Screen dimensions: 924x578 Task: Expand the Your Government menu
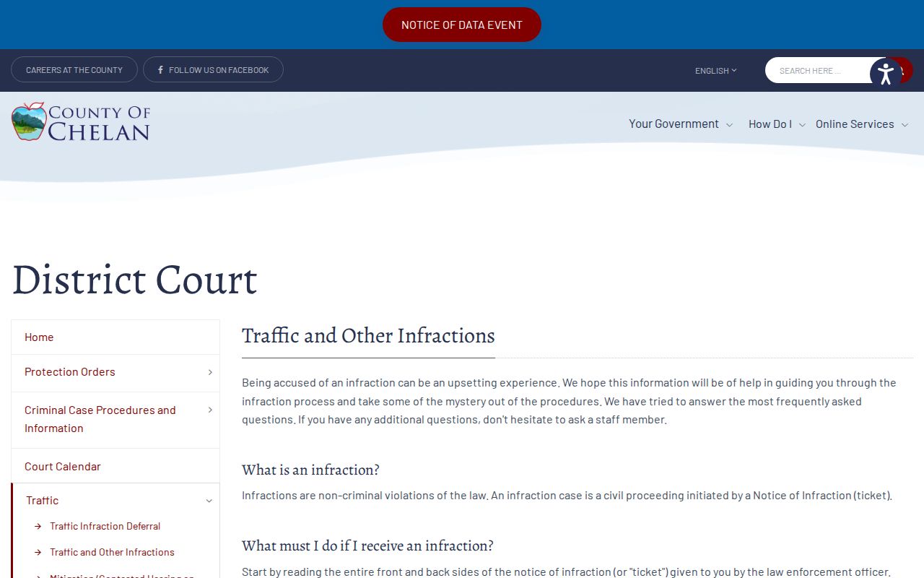(680, 124)
